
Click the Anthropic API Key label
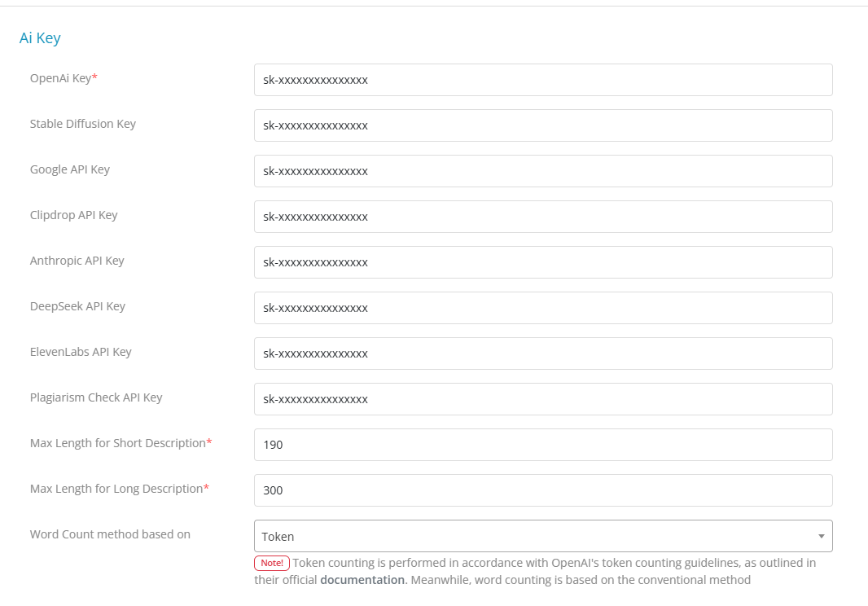[x=77, y=261]
